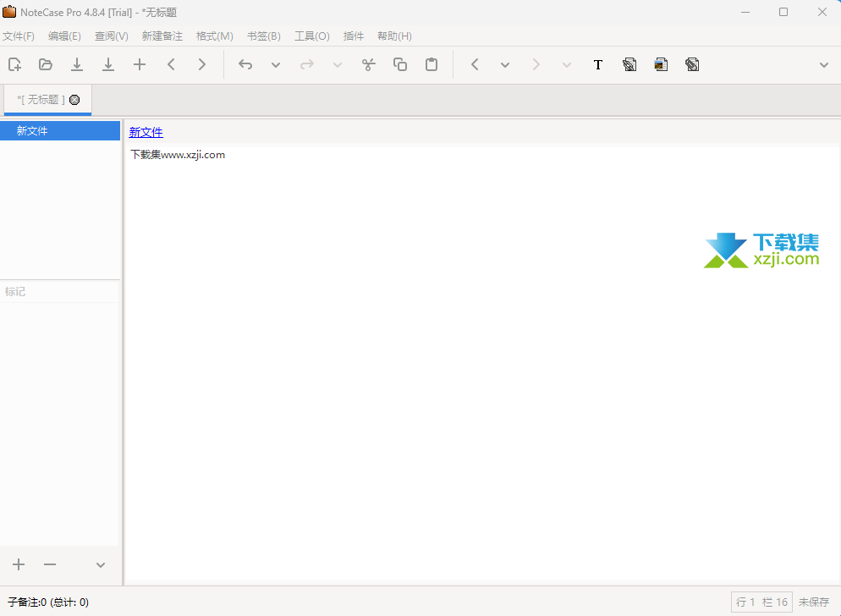Click the back arrow right after paste icon
The image size is (841, 616).
[x=475, y=64]
